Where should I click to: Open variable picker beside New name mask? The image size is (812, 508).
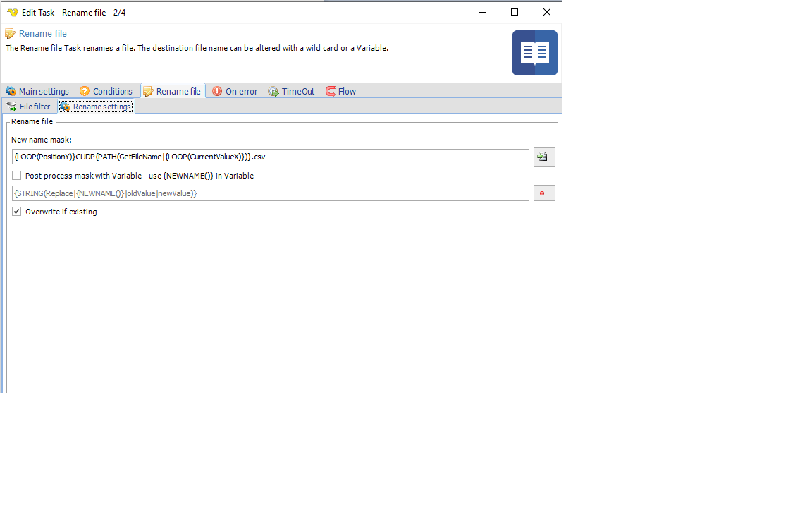[x=543, y=157]
